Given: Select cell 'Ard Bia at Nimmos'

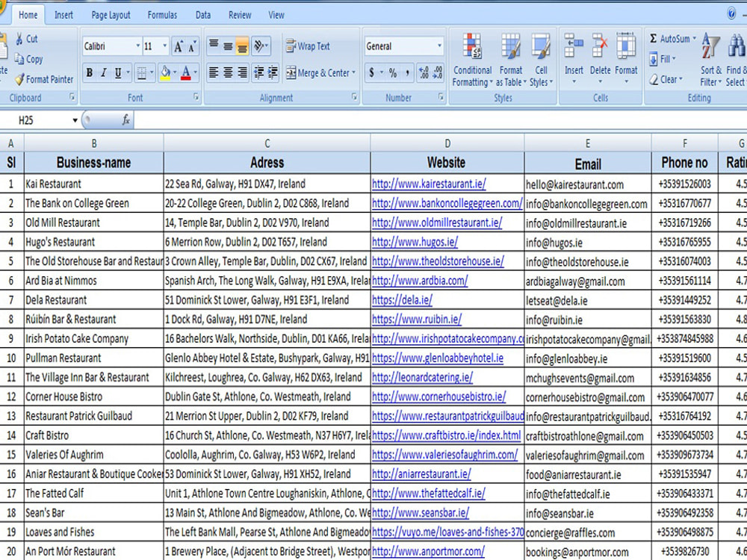Looking at the screenshot, I should tap(93, 281).
